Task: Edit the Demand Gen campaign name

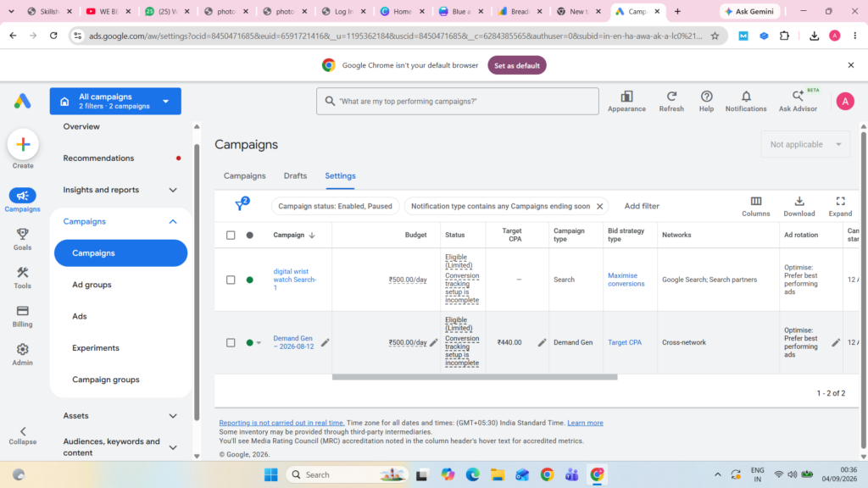Action: 325,342
